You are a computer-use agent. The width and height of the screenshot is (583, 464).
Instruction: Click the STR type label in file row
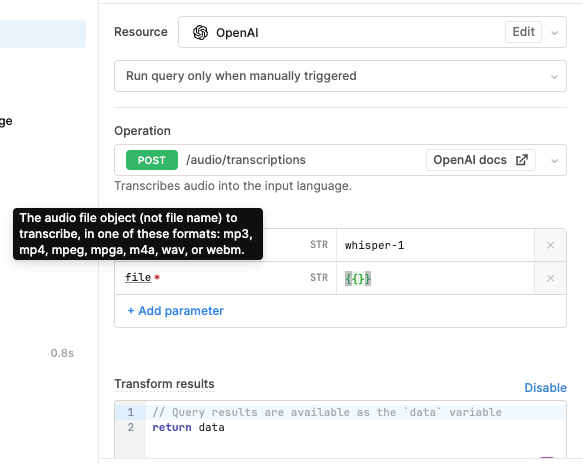point(319,278)
